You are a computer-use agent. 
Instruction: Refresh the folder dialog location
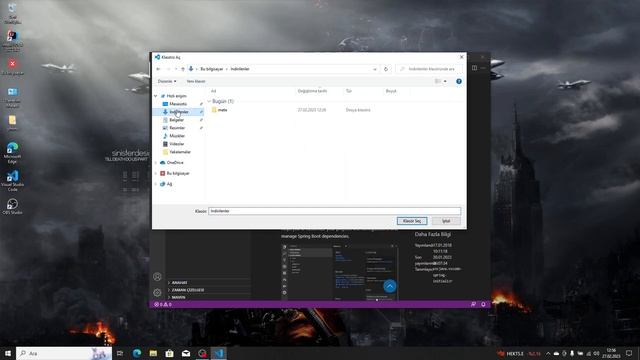(386, 69)
